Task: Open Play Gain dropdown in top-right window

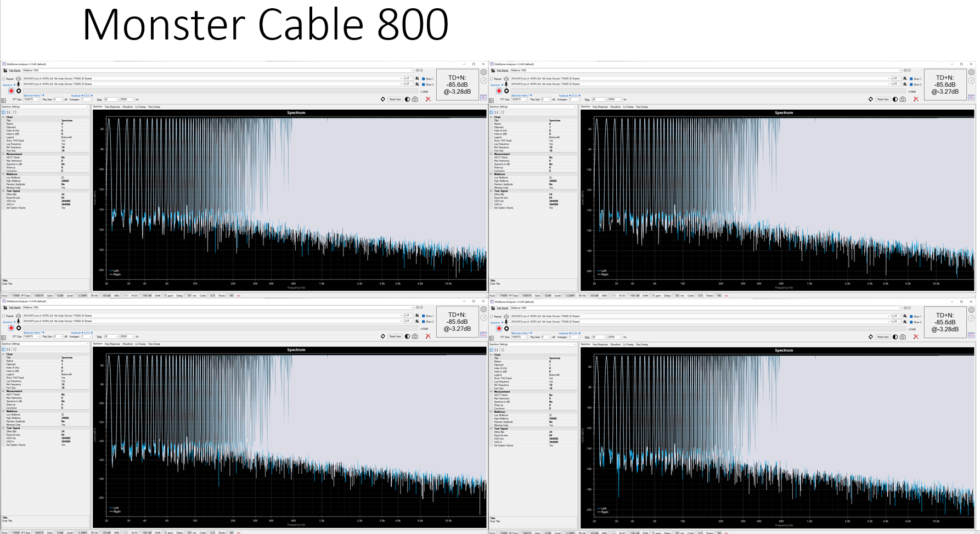Action: 547,99
